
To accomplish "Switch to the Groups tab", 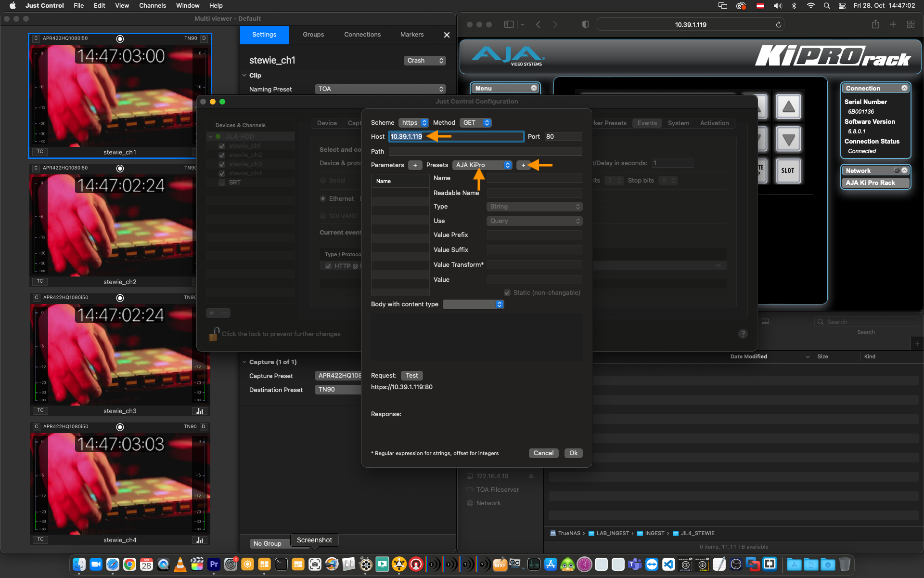I will pos(313,35).
